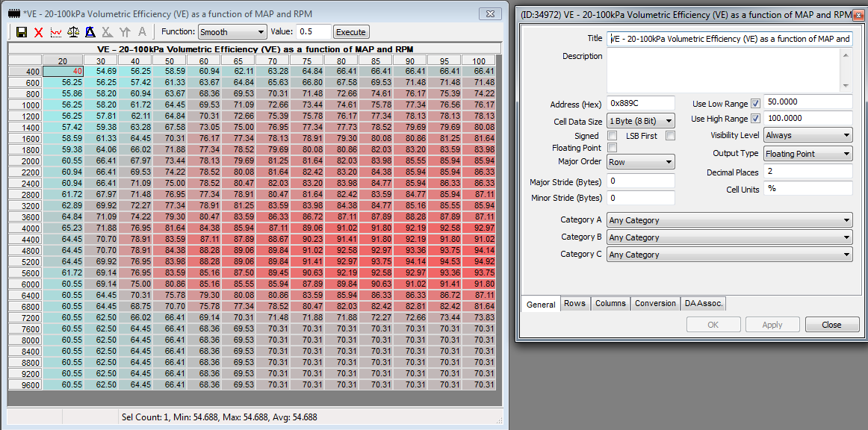The height and width of the screenshot is (430, 868).
Task: Click the disabled OK button
Action: click(713, 325)
